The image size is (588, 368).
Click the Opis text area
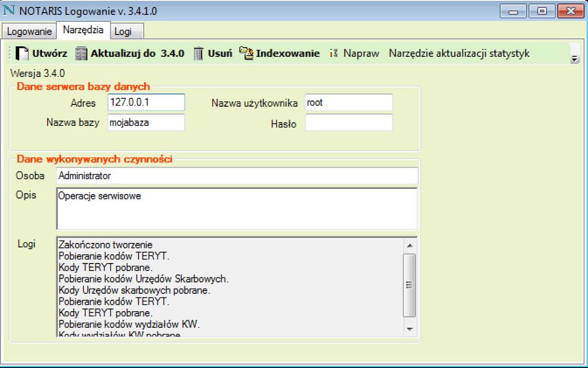click(x=237, y=209)
